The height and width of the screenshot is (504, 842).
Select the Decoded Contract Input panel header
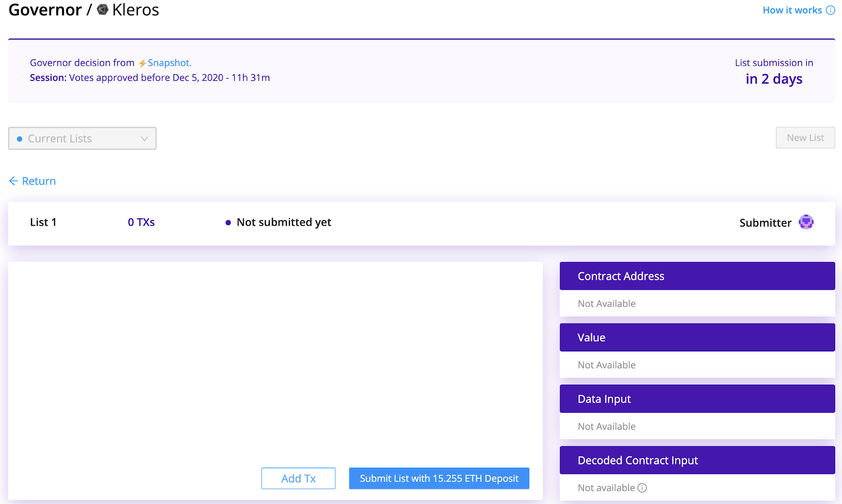click(697, 460)
